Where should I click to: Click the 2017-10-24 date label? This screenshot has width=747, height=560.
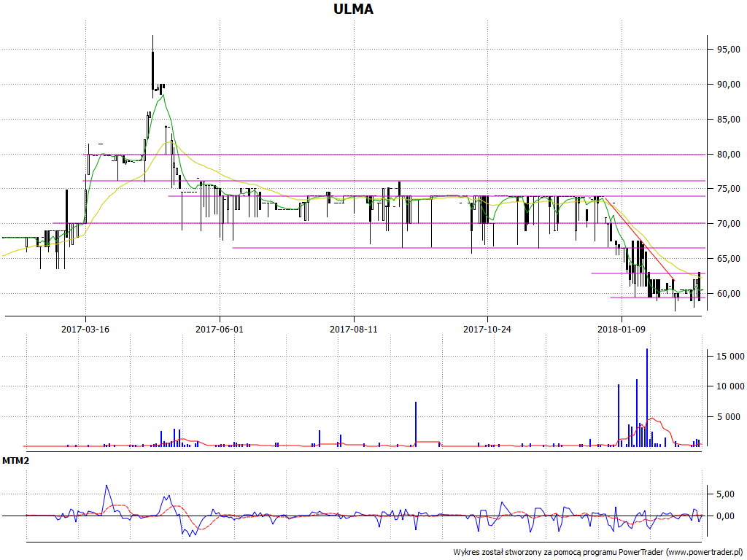487,329
